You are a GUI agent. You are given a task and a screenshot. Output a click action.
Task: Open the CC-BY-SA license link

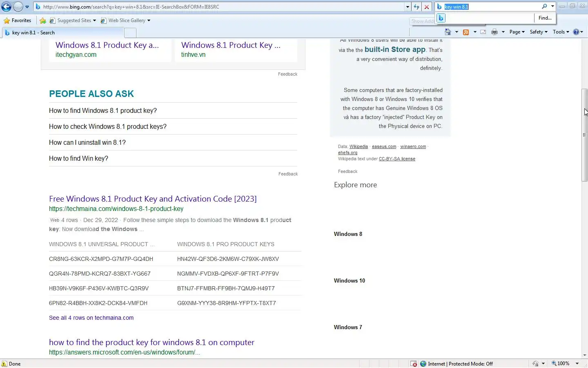click(397, 159)
